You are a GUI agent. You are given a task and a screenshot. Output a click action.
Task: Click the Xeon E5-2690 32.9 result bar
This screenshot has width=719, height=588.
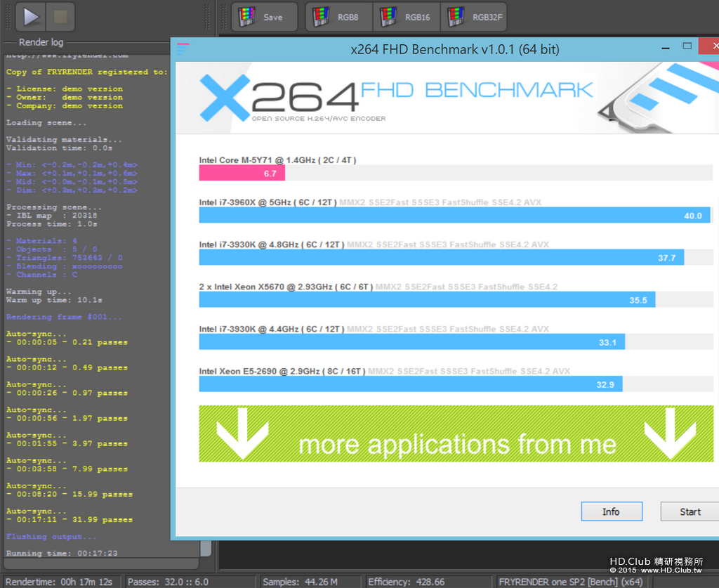[x=411, y=384]
